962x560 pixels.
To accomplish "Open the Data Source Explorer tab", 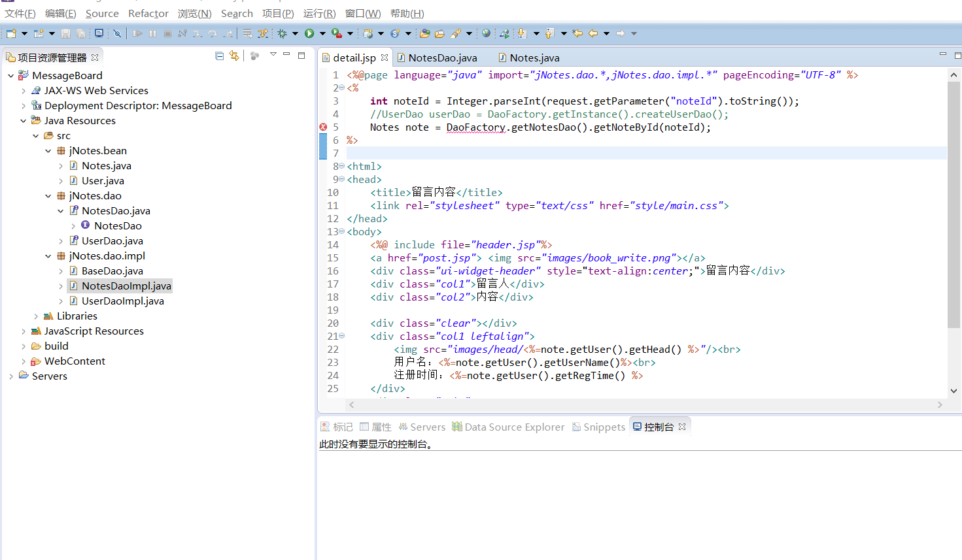I will (508, 427).
